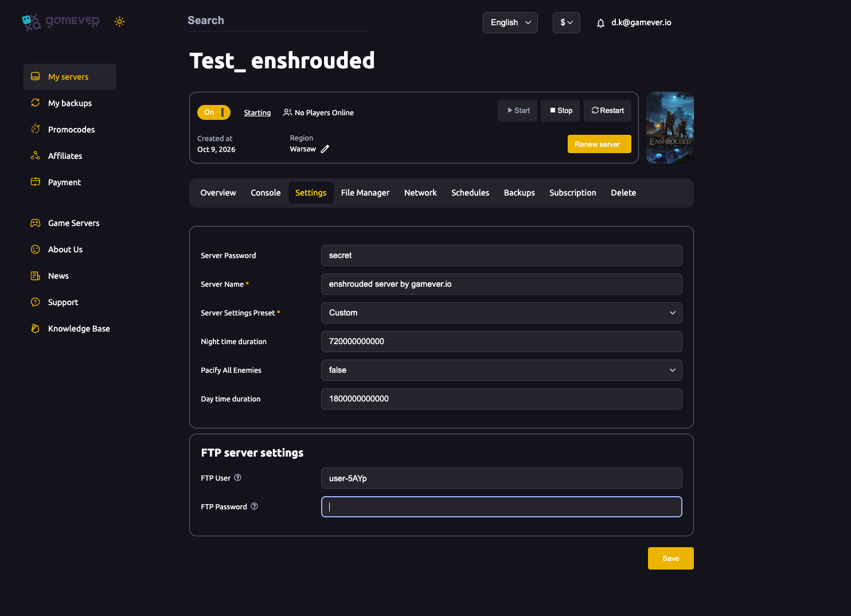Screen dimensions: 851x616
Task: Switch to the Overview tab
Action: [218, 193]
